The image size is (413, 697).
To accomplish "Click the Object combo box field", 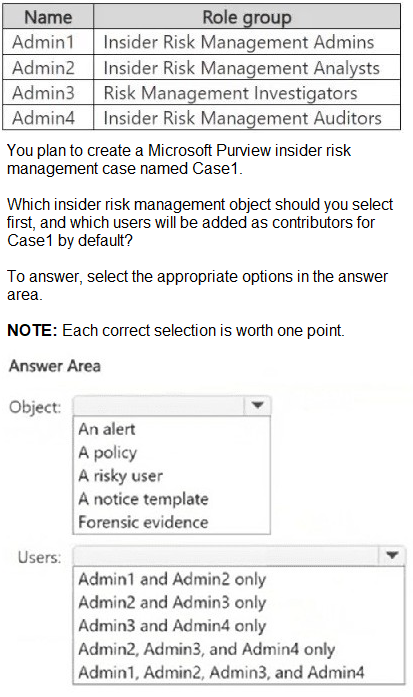I will [x=172, y=405].
